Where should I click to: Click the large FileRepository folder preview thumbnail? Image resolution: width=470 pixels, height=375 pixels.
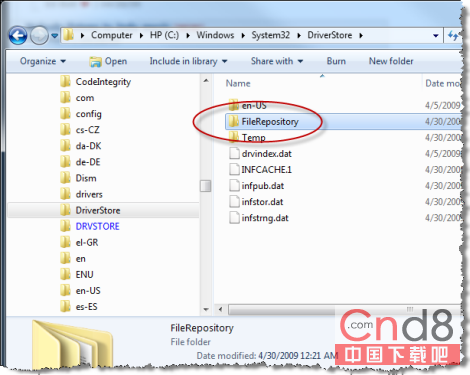(x=72, y=345)
